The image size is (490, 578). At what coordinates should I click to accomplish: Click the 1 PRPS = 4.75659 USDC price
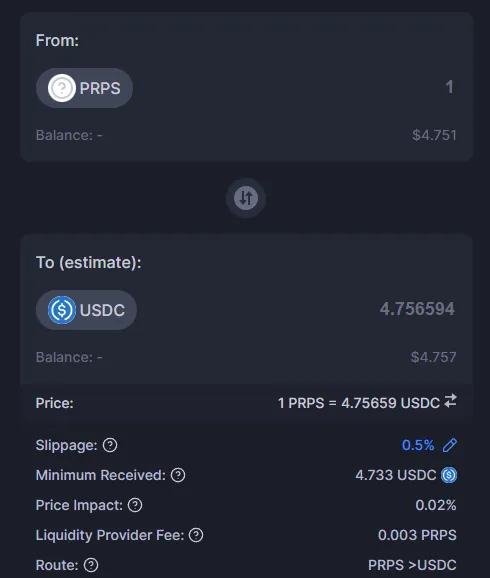click(x=359, y=403)
